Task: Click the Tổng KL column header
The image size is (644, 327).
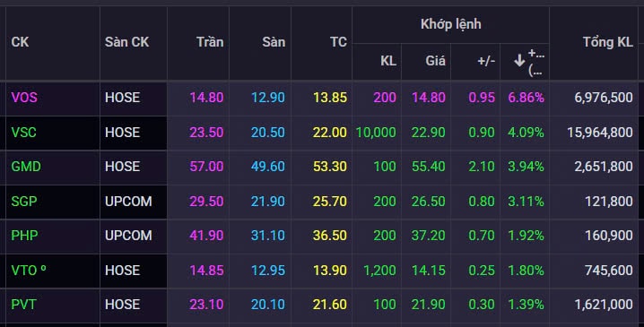Action: [608, 42]
